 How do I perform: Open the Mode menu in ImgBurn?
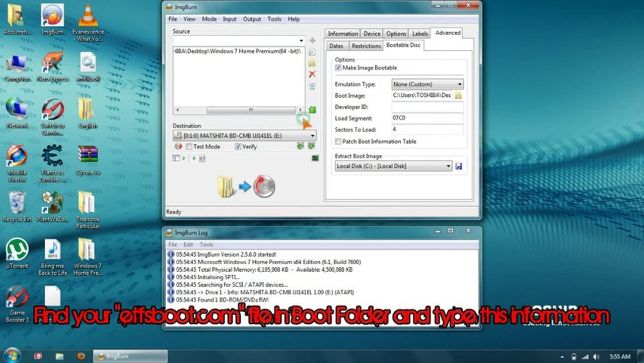[209, 19]
